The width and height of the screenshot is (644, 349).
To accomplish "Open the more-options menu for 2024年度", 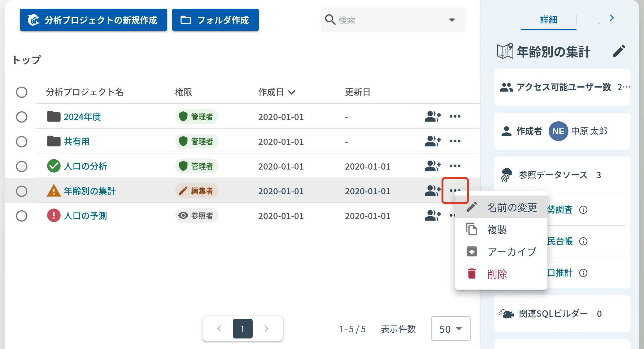I will pos(455,117).
